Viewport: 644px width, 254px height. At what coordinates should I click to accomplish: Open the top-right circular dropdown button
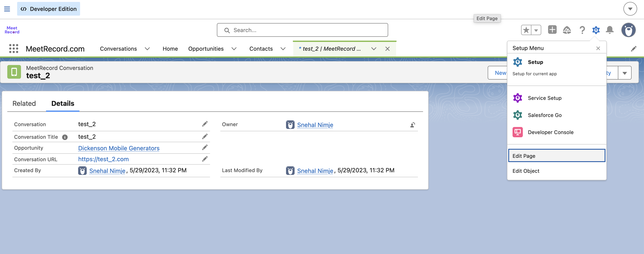(630, 9)
